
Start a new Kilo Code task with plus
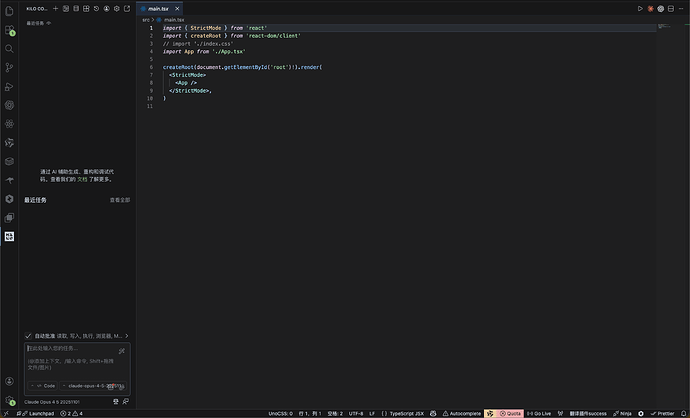point(55,8)
